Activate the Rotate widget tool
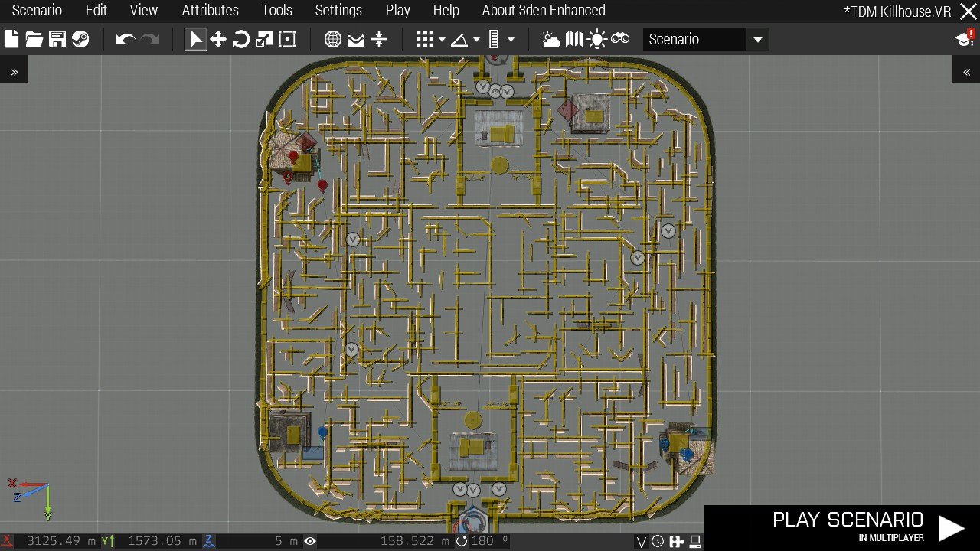Image resolution: width=980 pixels, height=551 pixels. coord(241,39)
